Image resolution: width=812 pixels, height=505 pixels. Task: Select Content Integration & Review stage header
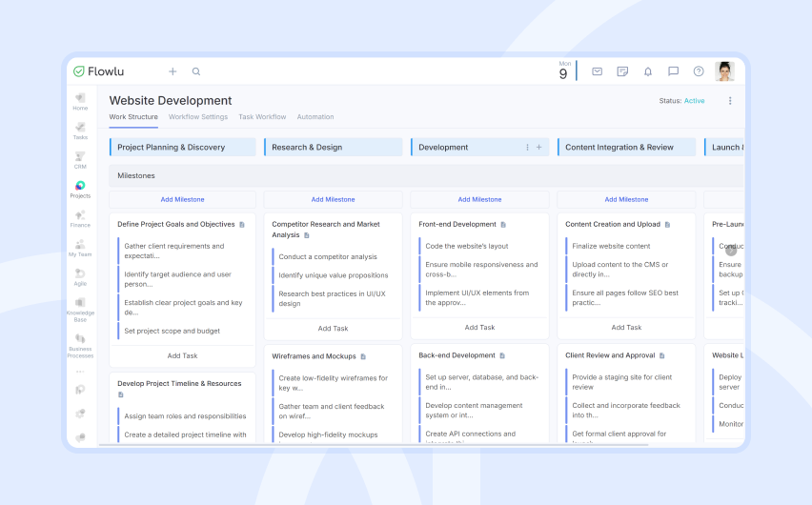tap(626, 147)
